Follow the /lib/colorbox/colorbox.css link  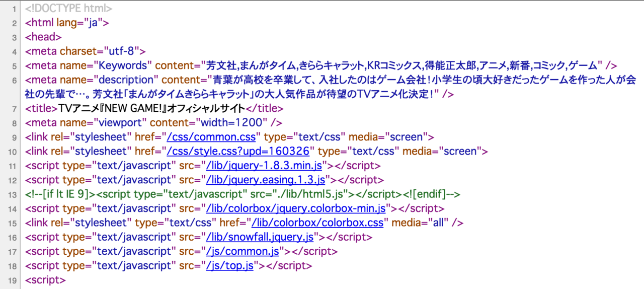318,223
